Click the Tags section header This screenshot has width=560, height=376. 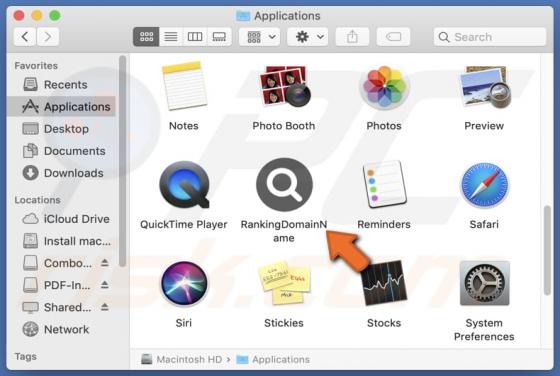coord(25,356)
